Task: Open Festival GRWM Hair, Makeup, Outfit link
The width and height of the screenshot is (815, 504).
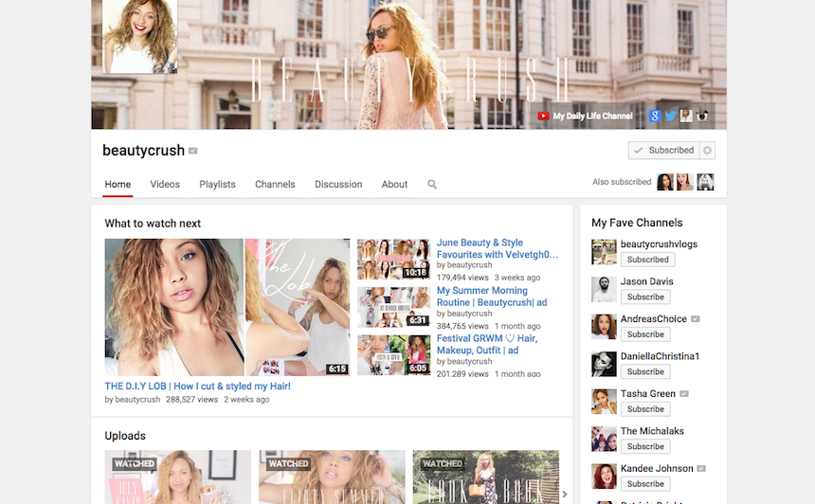Action: click(x=487, y=344)
